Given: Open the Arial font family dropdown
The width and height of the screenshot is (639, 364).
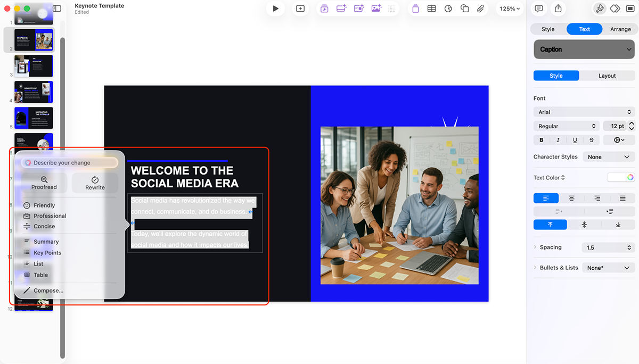Looking at the screenshot, I should pyautogui.click(x=584, y=112).
